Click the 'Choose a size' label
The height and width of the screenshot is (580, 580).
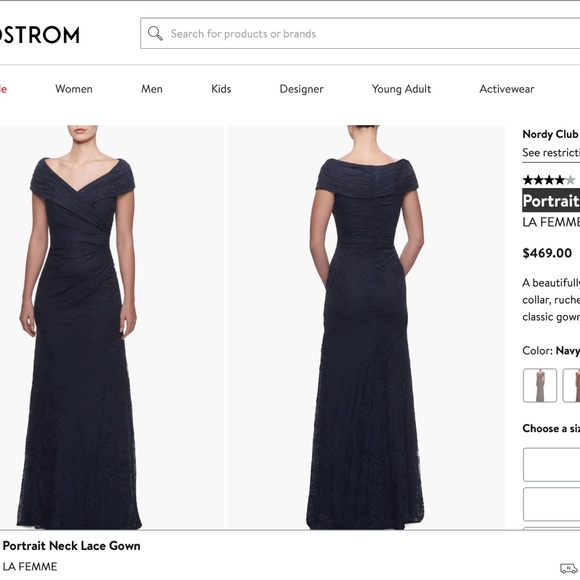(x=551, y=428)
